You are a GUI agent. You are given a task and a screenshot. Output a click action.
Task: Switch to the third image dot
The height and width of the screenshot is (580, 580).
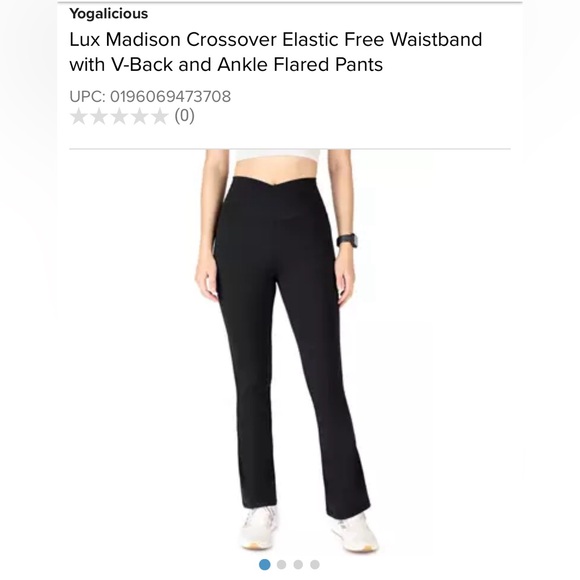pos(298,564)
